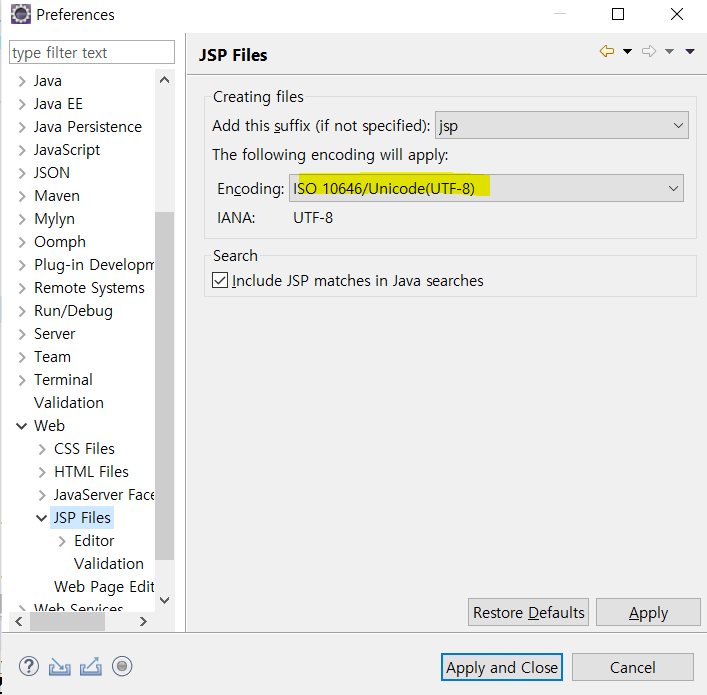Image resolution: width=707 pixels, height=695 pixels.
Task: Click tree horizontal scrollbar thumb
Action: pos(68,621)
